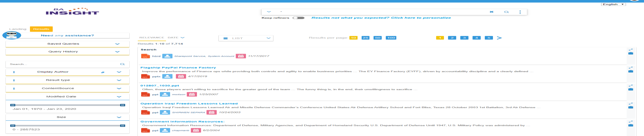This screenshot has height=136, width=644.
Task: Click the chatbot assistant robot icon
Action: point(12,35)
